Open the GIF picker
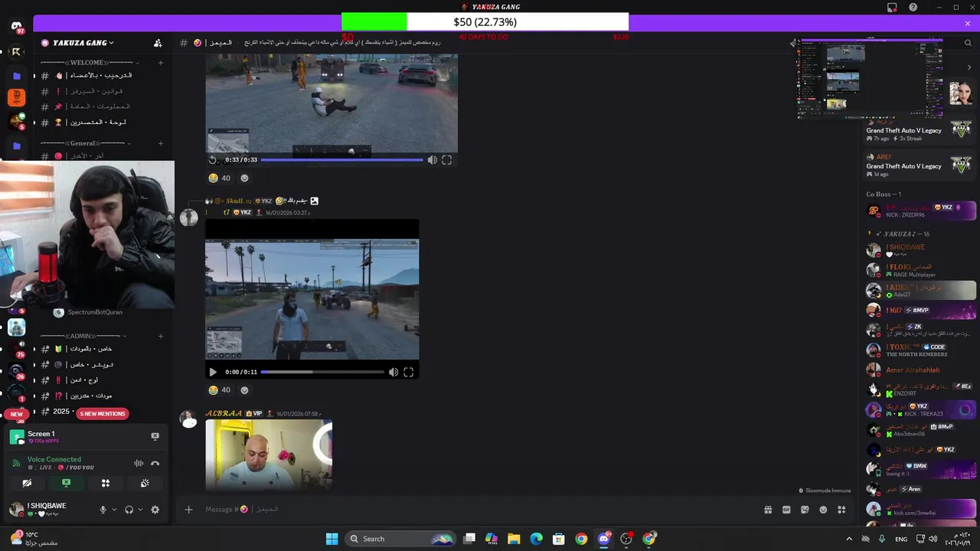Image resolution: width=980 pixels, height=551 pixels. point(786,510)
